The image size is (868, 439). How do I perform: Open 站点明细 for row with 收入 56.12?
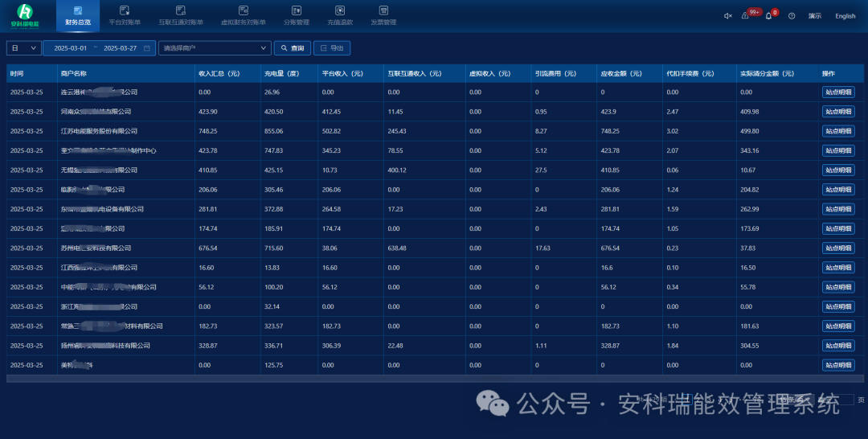[838, 287]
